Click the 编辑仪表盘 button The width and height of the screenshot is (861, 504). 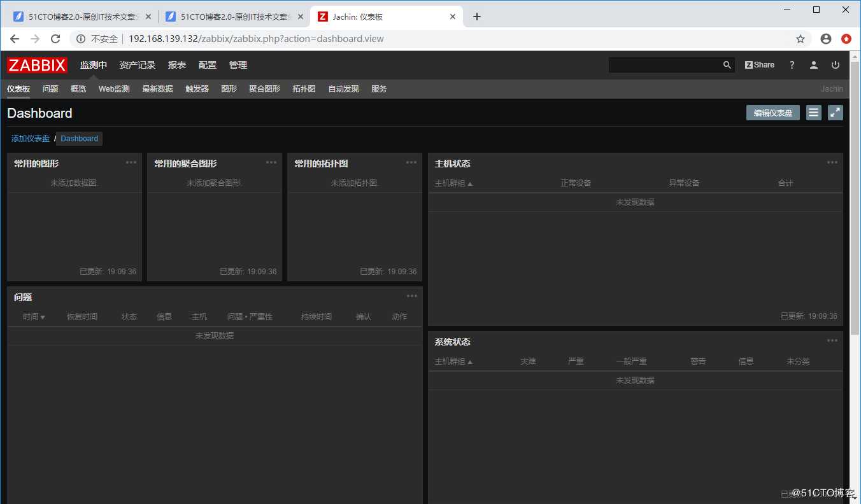773,113
